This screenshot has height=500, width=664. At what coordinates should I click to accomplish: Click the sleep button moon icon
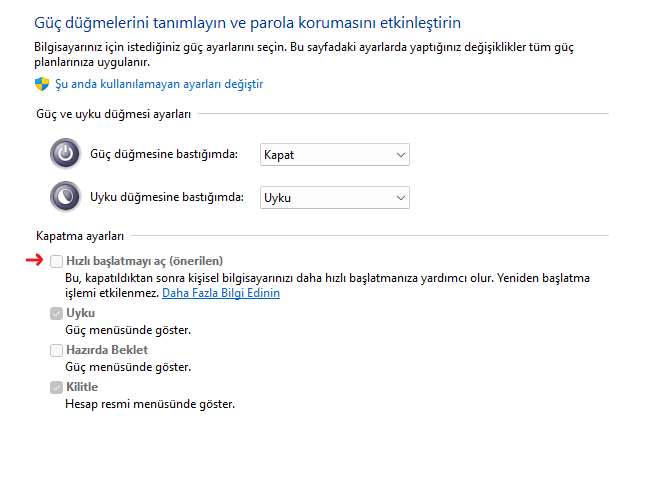point(66,197)
